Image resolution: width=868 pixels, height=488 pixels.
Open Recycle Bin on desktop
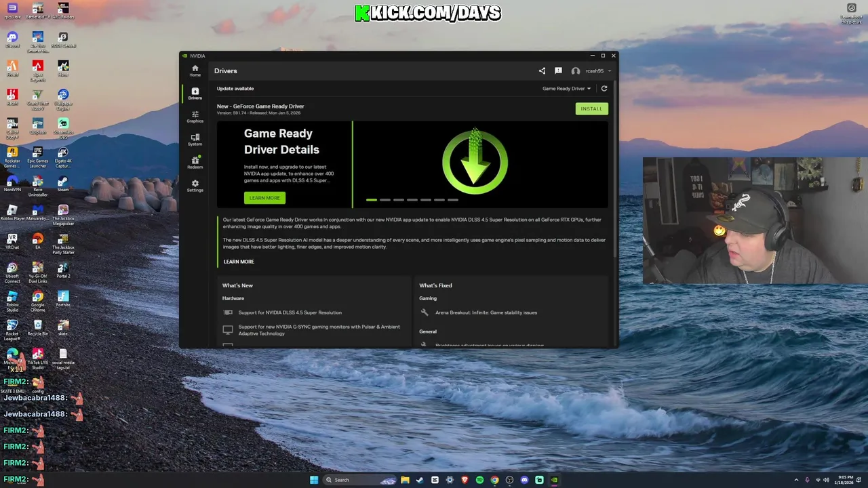(37, 327)
